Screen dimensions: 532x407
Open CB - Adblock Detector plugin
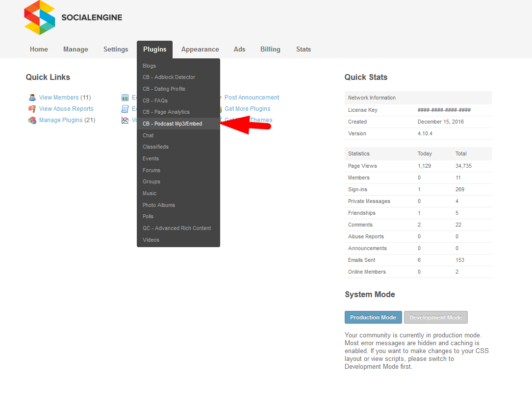[x=169, y=77]
